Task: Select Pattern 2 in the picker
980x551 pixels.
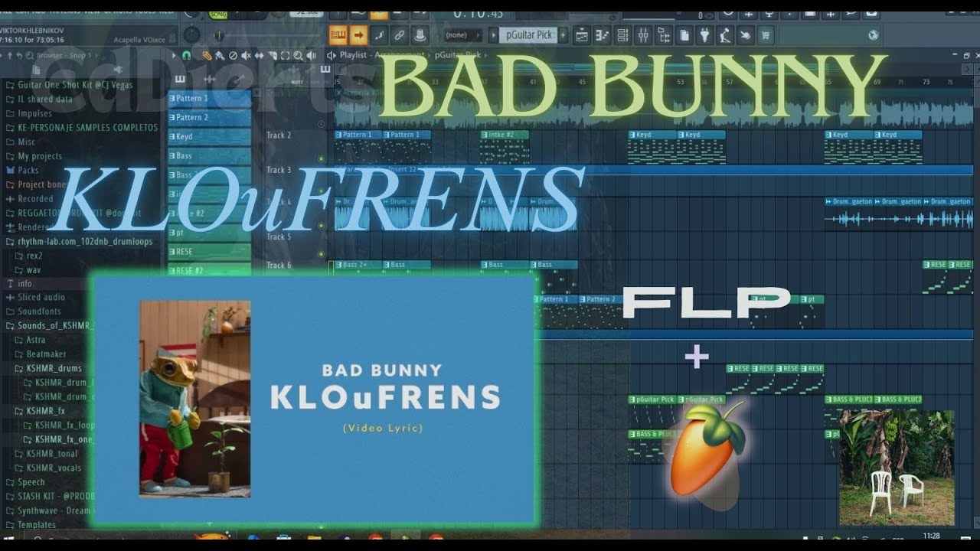Action: tap(210, 118)
